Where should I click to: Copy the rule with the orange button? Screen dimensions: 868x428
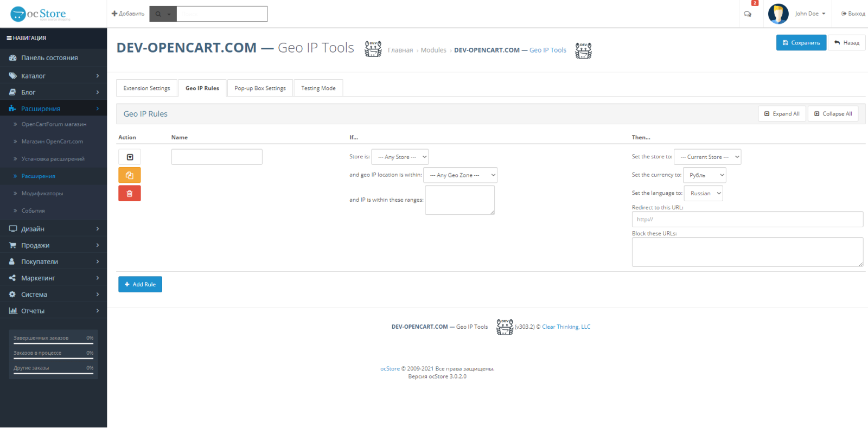coord(130,175)
